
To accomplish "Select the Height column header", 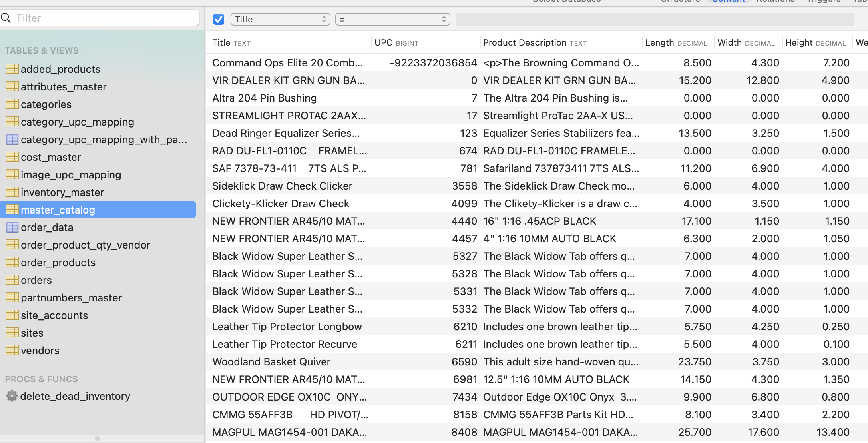I will tap(817, 43).
